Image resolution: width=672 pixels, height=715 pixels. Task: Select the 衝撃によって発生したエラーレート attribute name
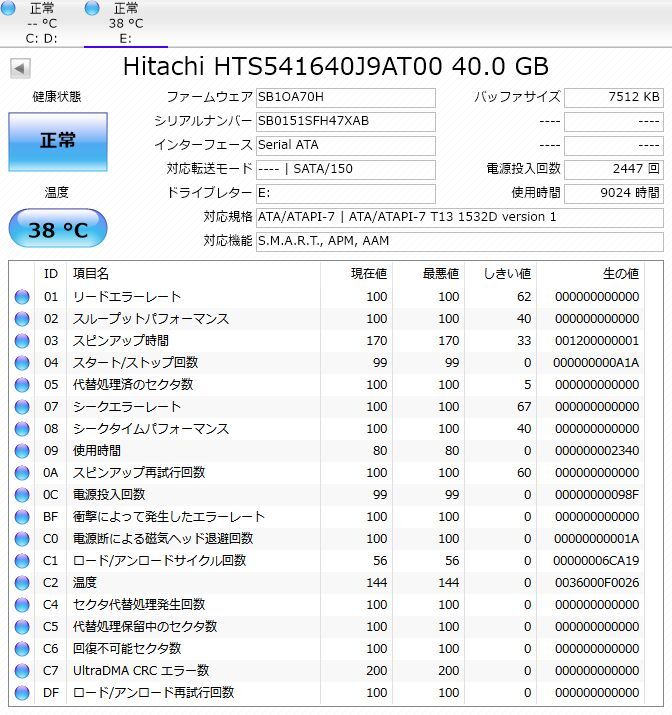click(x=169, y=517)
